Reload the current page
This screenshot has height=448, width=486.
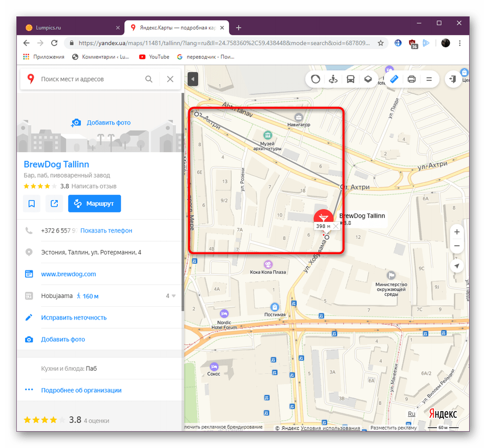(54, 43)
